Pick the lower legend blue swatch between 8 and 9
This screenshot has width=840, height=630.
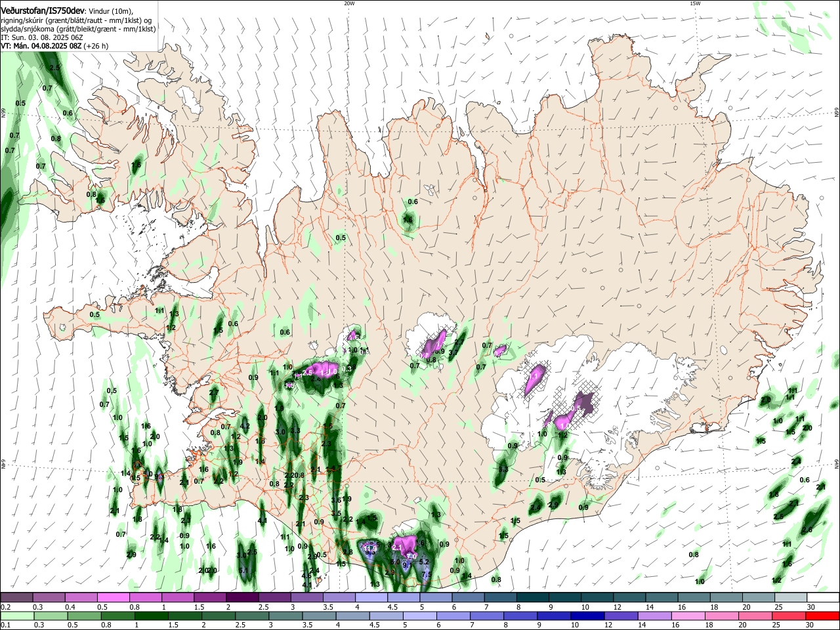(x=520, y=616)
